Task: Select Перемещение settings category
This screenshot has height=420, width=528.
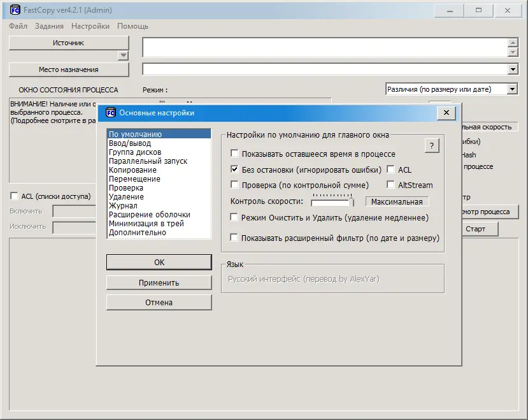Action: pos(159,179)
